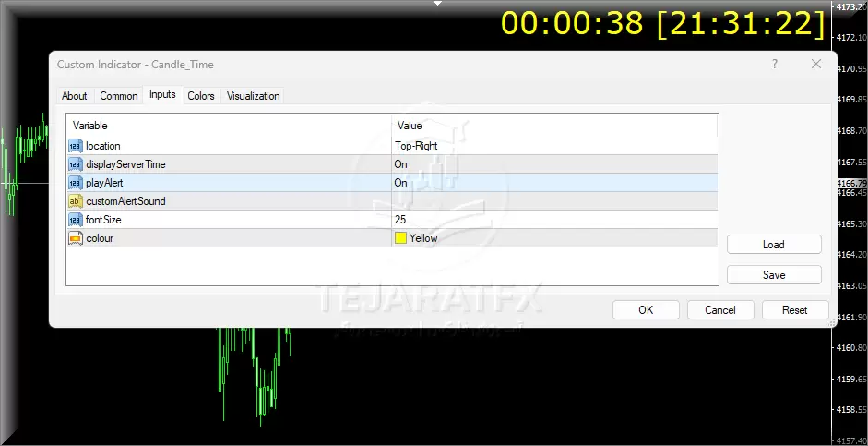Screen dimensions: 868x446
Task: Switch to the About tab
Action: (74, 96)
